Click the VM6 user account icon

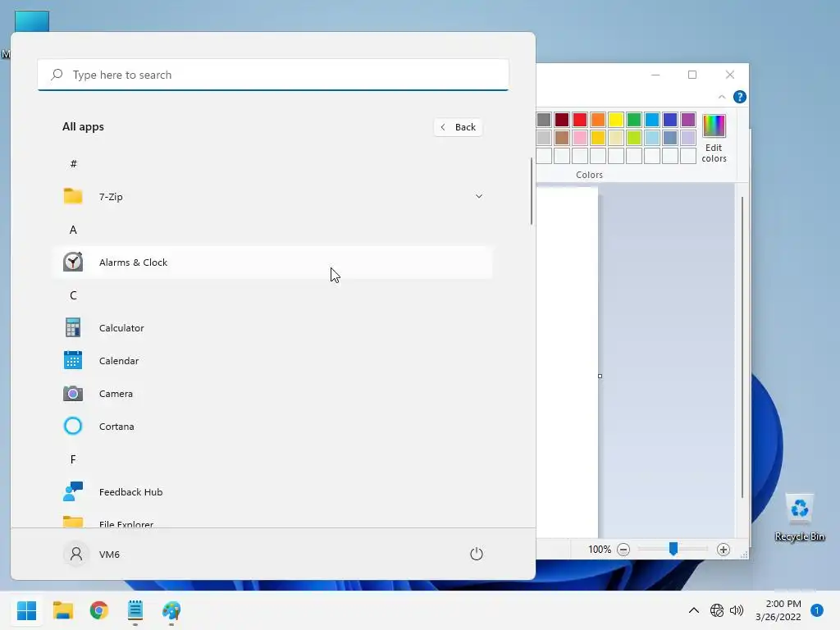pos(76,554)
